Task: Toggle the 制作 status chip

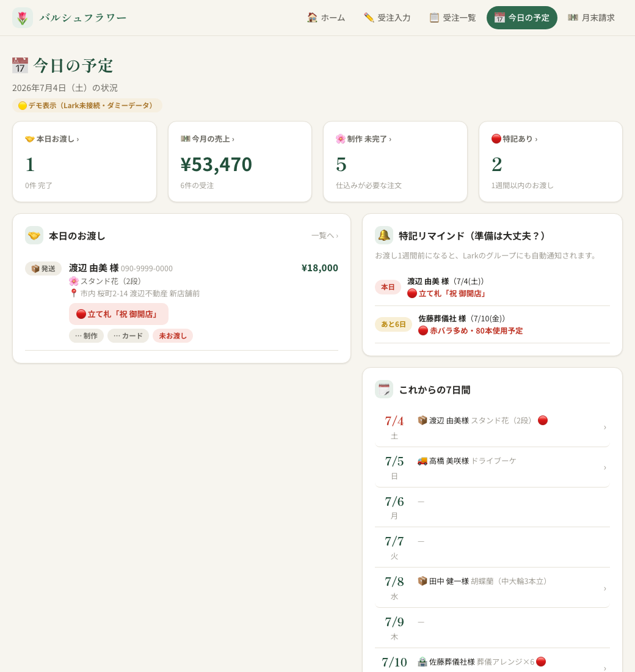Action: (86, 335)
